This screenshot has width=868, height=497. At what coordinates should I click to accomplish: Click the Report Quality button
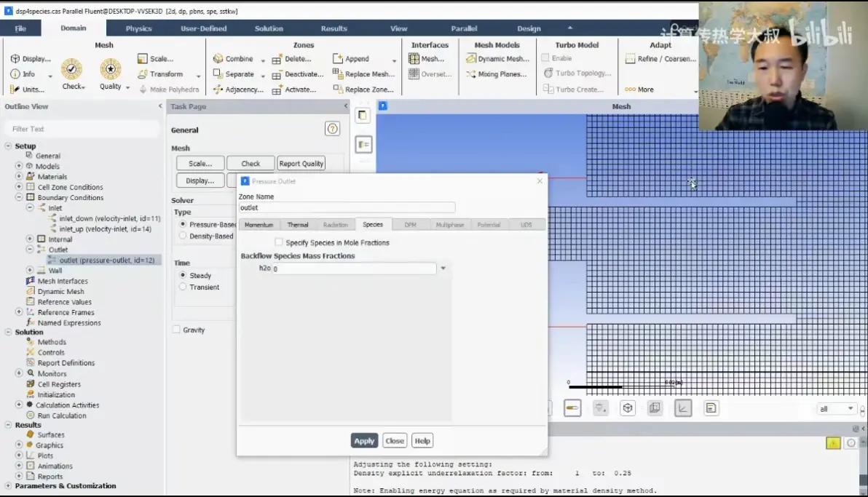(301, 163)
